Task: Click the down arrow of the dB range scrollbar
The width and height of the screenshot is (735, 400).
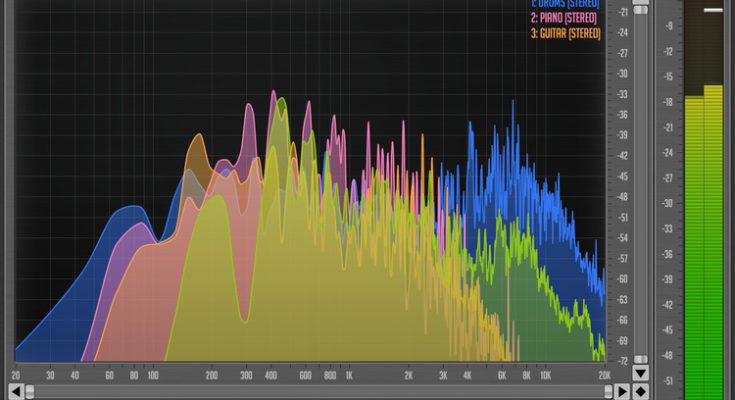Action: click(641, 374)
